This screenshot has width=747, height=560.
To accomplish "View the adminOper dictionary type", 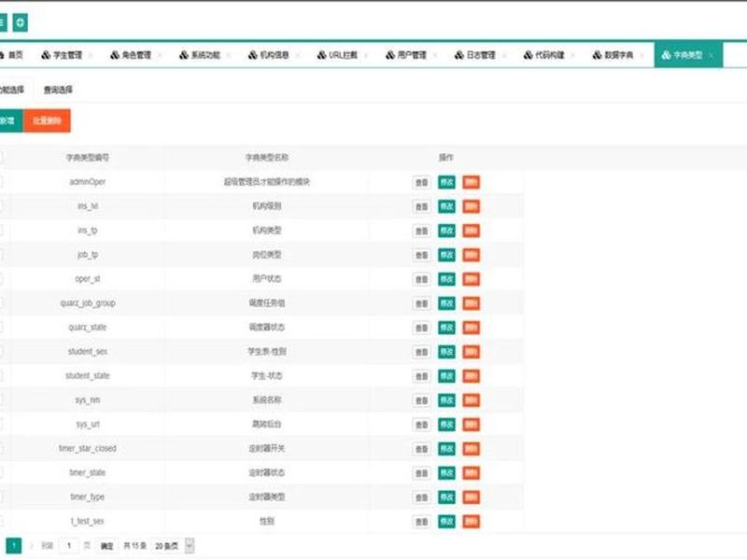I will [x=422, y=182].
